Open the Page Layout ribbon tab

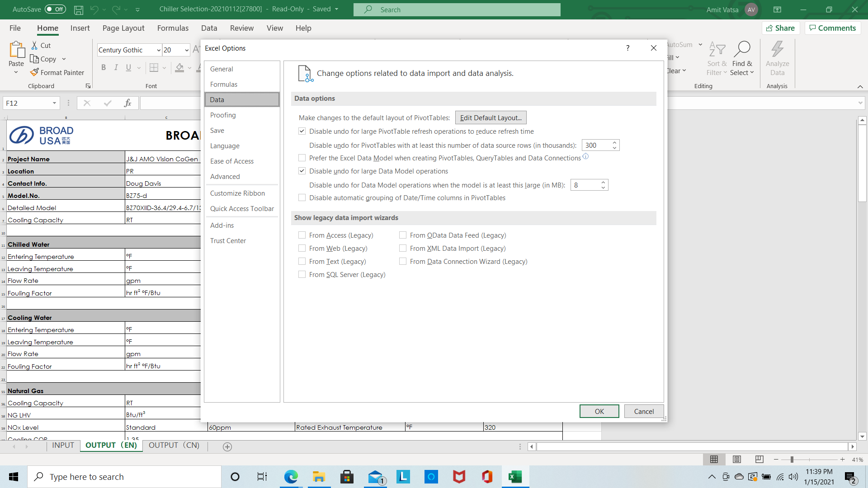[x=123, y=28]
